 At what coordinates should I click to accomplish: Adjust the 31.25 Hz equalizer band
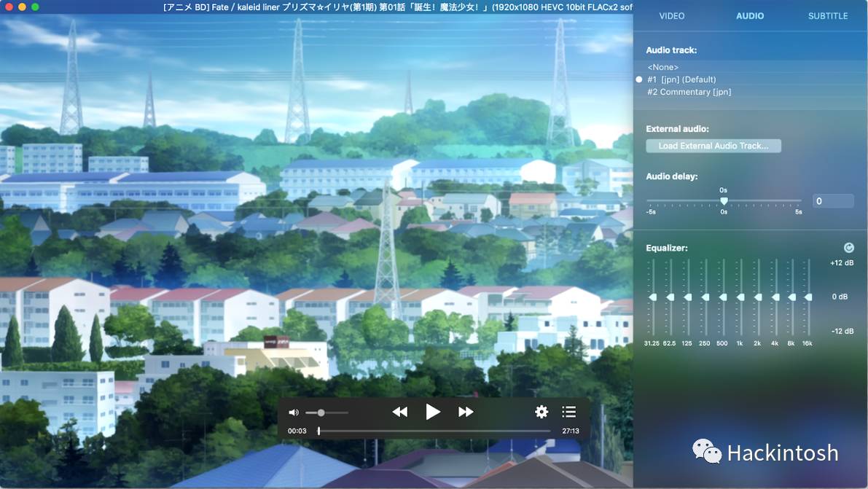click(x=652, y=297)
